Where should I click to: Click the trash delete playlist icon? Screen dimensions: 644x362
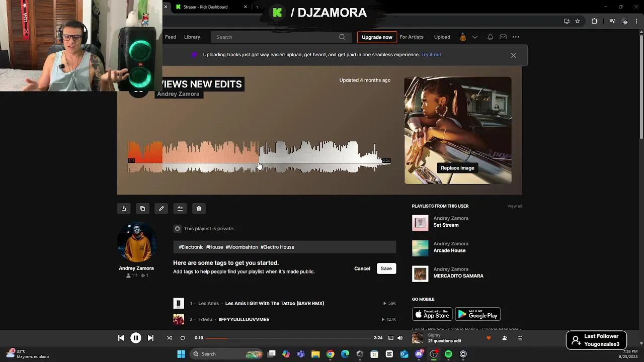[x=199, y=209]
